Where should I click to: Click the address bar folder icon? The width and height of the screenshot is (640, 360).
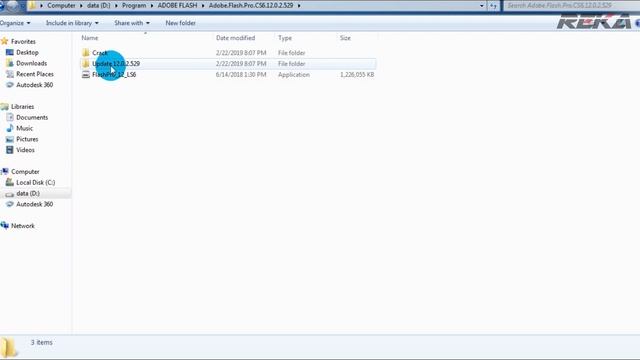coord(32,5)
